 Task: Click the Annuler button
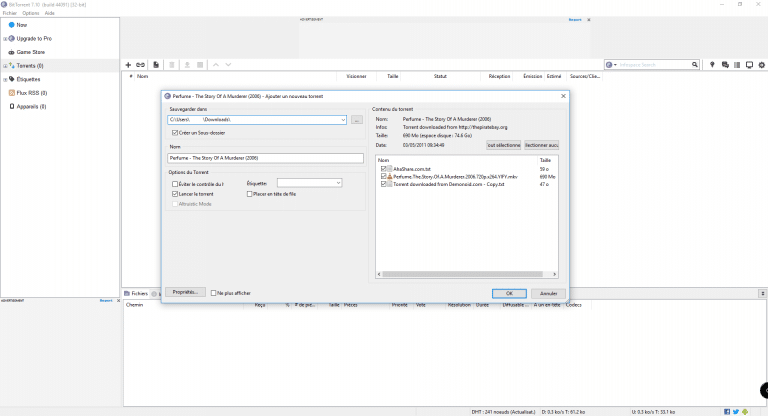click(549, 294)
